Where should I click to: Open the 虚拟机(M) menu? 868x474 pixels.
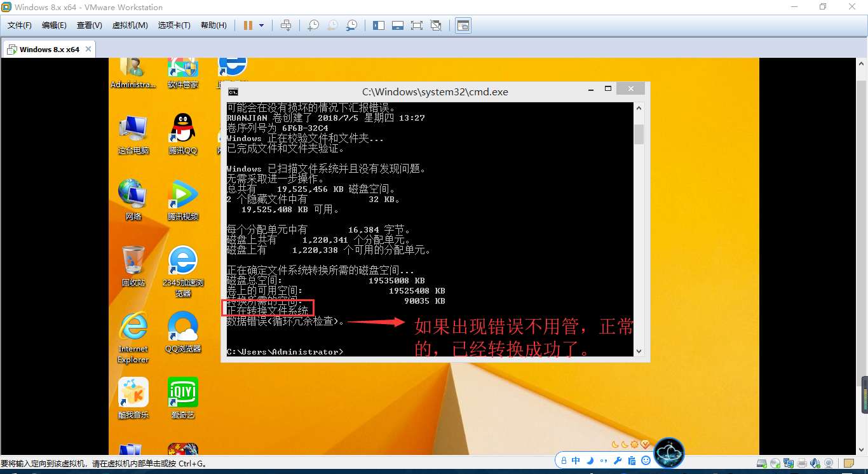[x=130, y=25]
